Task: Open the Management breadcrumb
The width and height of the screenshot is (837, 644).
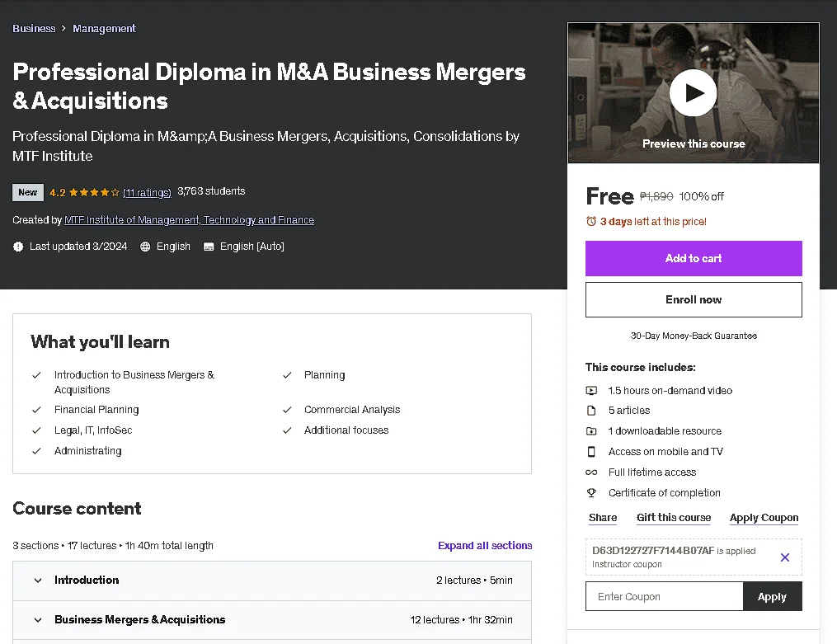Action: click(104, 28)
